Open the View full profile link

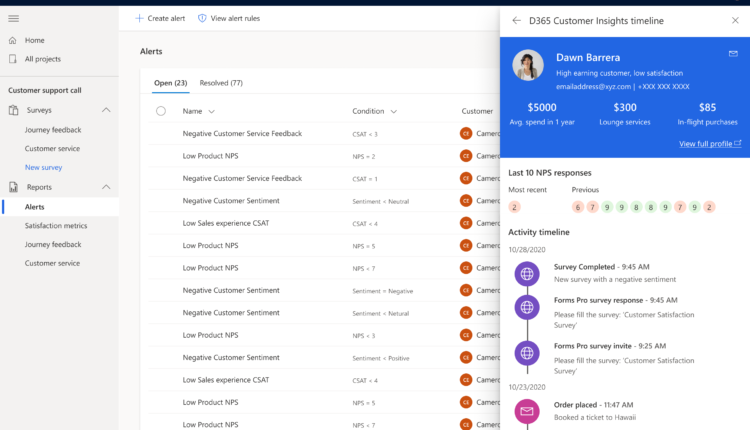(709, 144)
